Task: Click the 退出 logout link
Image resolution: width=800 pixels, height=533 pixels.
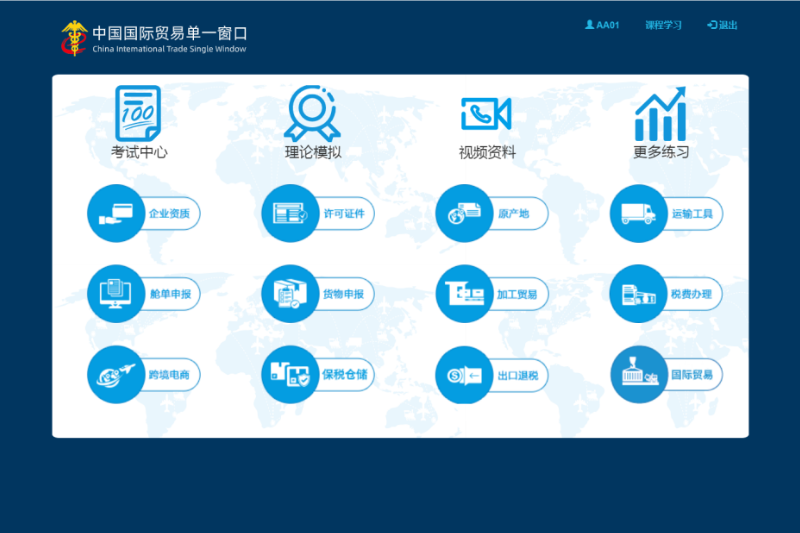Action: pyautogui.click(x=728, y=25)
